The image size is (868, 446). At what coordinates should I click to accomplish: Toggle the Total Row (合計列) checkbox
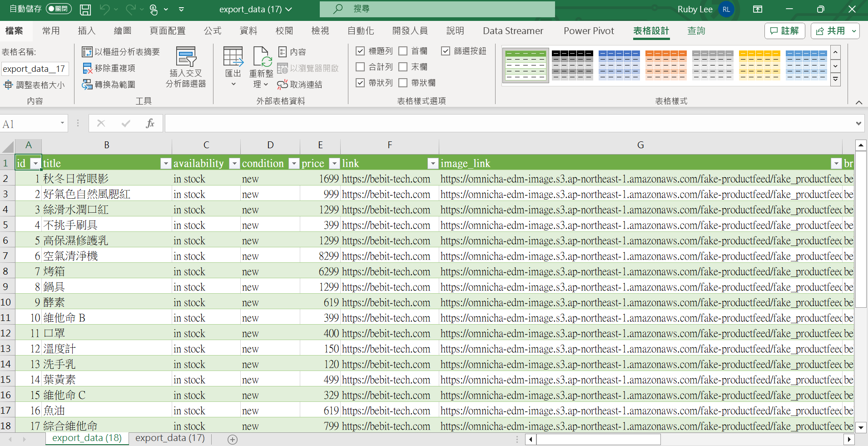[360, 67]
